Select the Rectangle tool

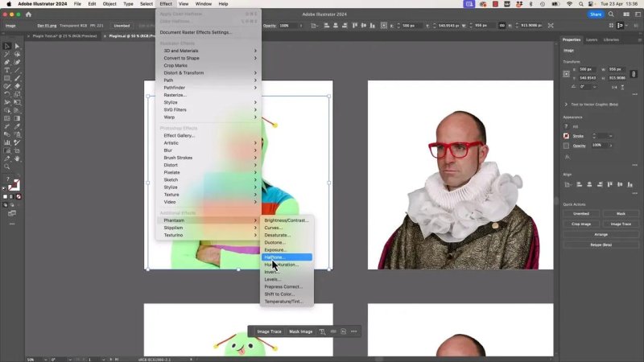pyautogui.click(x=7, y=78)
